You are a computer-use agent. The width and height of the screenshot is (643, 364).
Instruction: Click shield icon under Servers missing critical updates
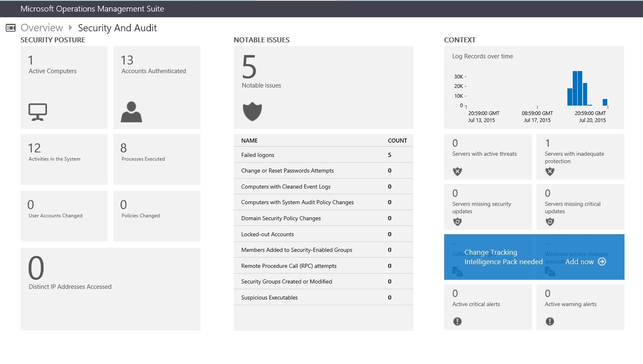(550, 222)
